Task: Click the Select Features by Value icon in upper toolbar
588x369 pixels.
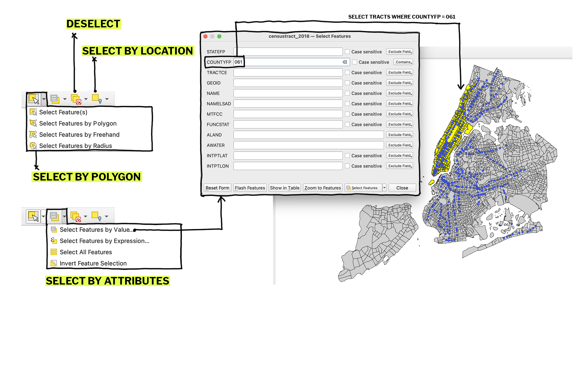Action: 55,99
